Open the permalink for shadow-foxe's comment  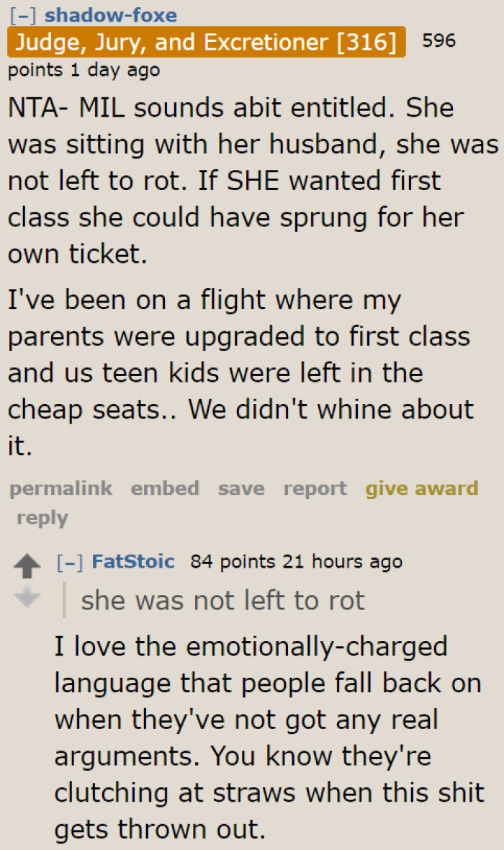tap(60, 488)
